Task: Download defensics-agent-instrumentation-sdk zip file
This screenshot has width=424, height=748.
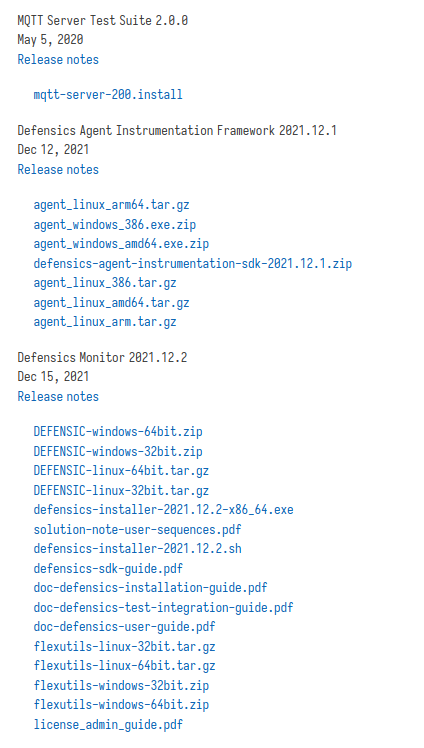Action: point(193,263)
